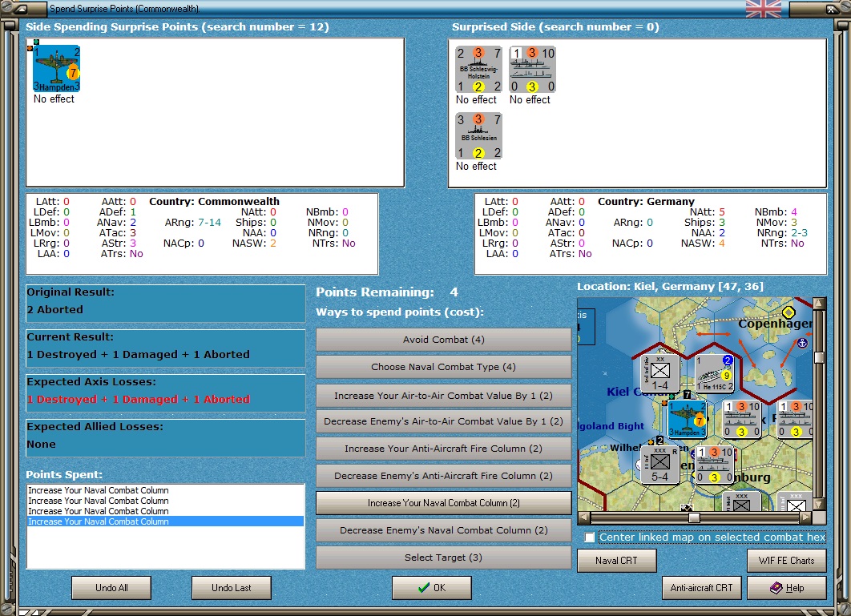Click the 5-4 corps unit on map

(x=660, y=465)
